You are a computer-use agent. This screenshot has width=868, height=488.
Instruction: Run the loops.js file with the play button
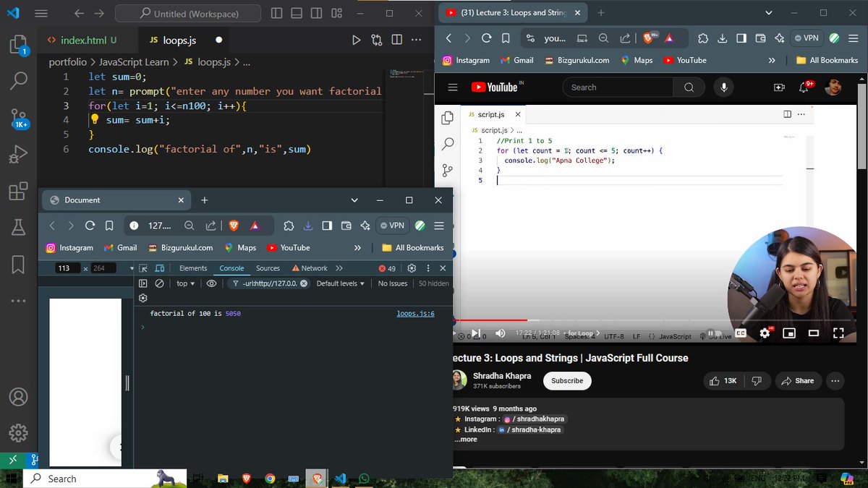(x=356, y=40)
